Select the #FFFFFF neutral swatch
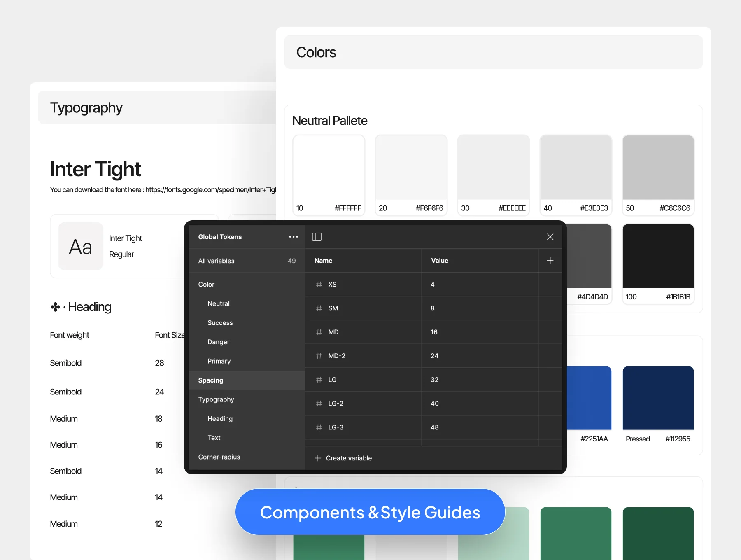This screenshot has width=741, height=560. 329,175
